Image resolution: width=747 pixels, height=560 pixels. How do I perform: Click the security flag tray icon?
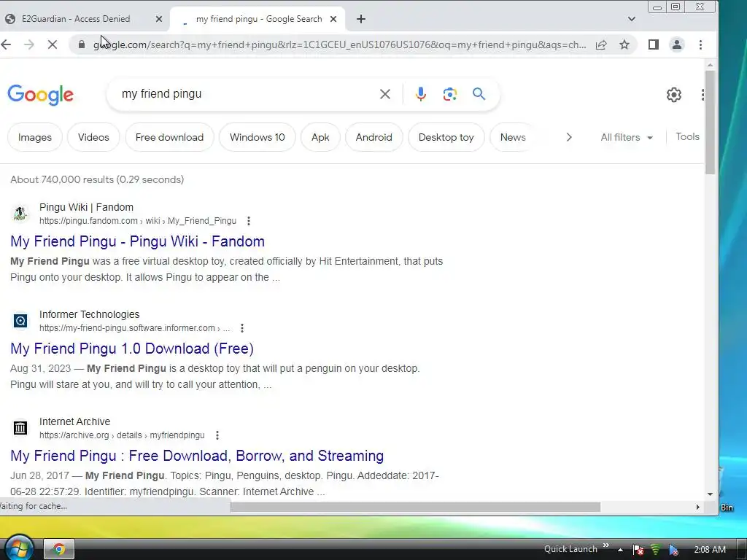(x=638, y=550)
